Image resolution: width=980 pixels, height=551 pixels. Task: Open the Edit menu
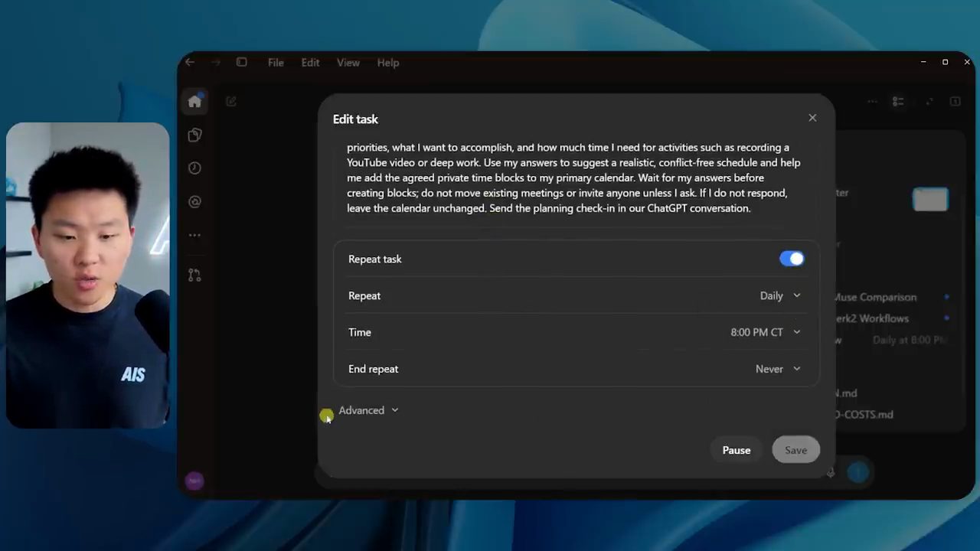[310, 63]
